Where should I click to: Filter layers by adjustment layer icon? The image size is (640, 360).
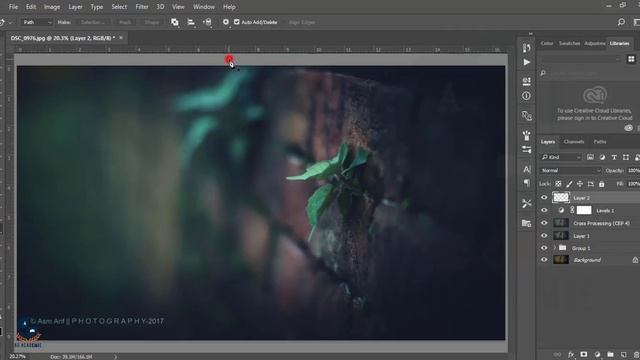click(x=602, y=157)
